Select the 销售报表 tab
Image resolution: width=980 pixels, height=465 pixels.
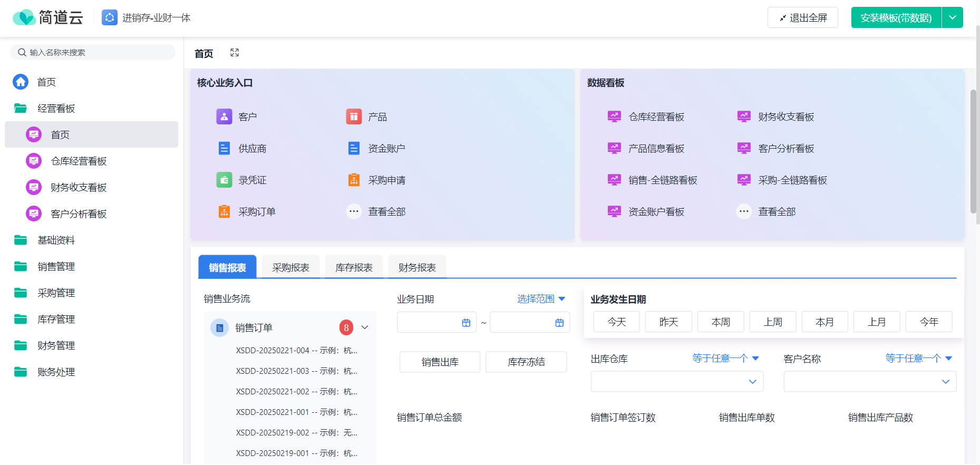pyautogui.click(x=227, y=267)
